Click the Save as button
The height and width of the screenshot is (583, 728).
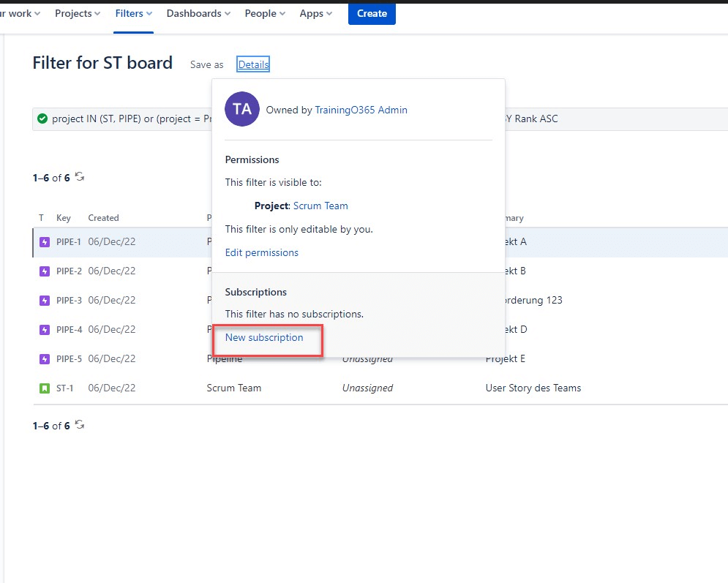click(x=206, y=64)
